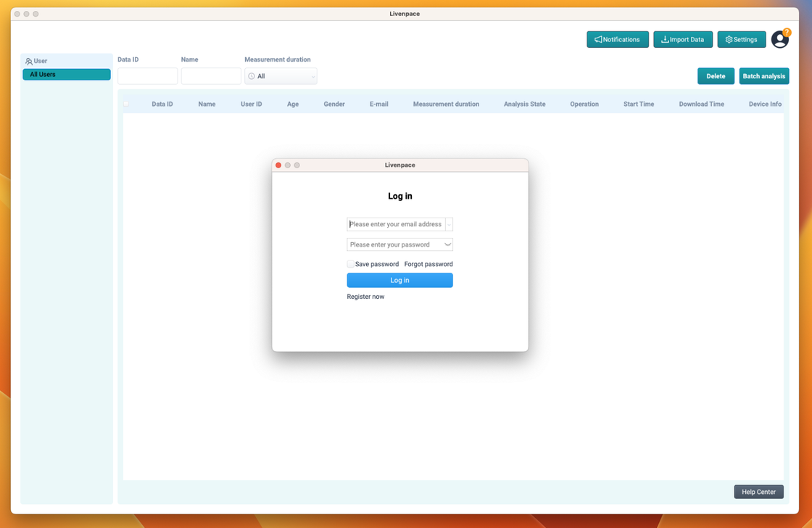Click the Import Data download button
The height and width of the screenshot is (528, 812).
pyautogui.click(x=682, y=40)
